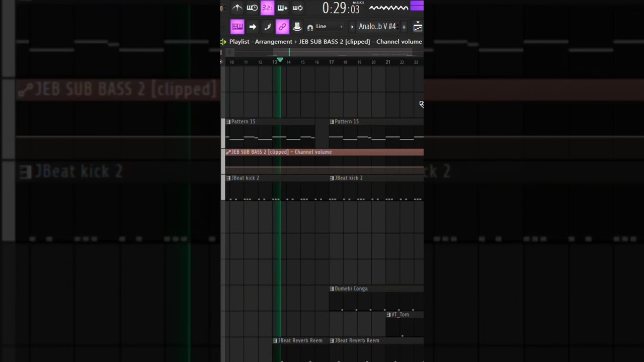
Task: Click bar 17 on the timeline ruler
Action: pos(331,62)
